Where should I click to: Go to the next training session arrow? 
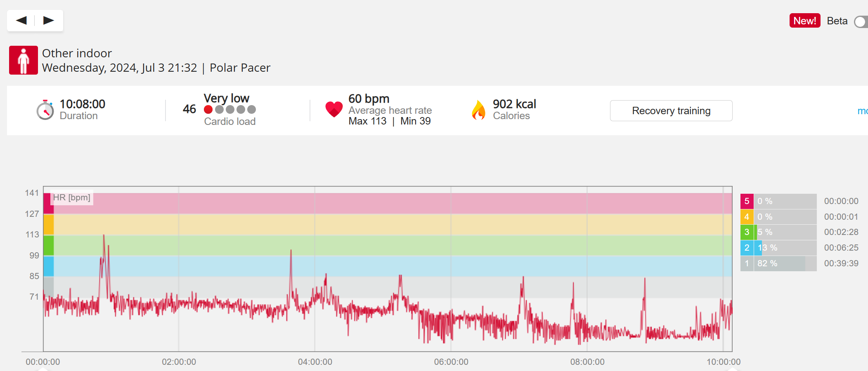[49, 21]
